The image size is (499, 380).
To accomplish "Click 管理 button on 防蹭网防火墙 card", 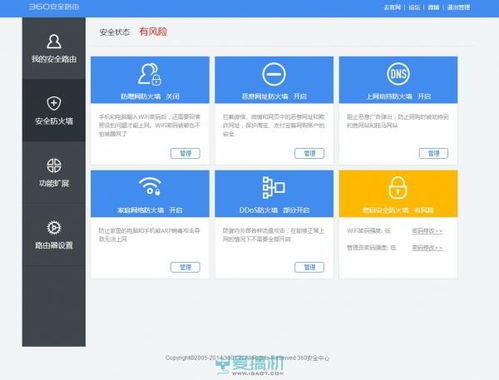I will [185, 153].
